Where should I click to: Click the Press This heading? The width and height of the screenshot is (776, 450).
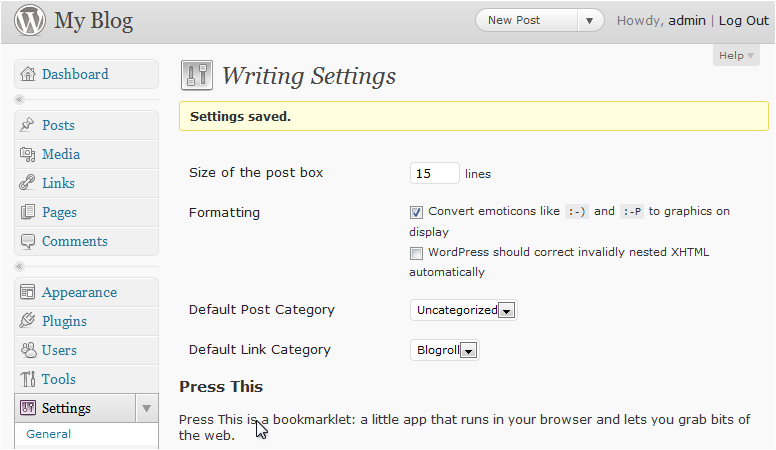pyautogui.click(x=221, y=387)
